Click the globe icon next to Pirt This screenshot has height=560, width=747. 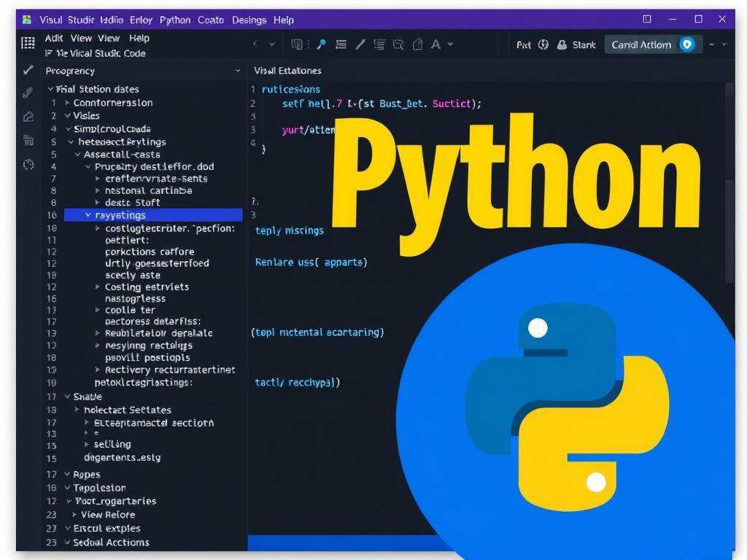click(x=543, y=44)
